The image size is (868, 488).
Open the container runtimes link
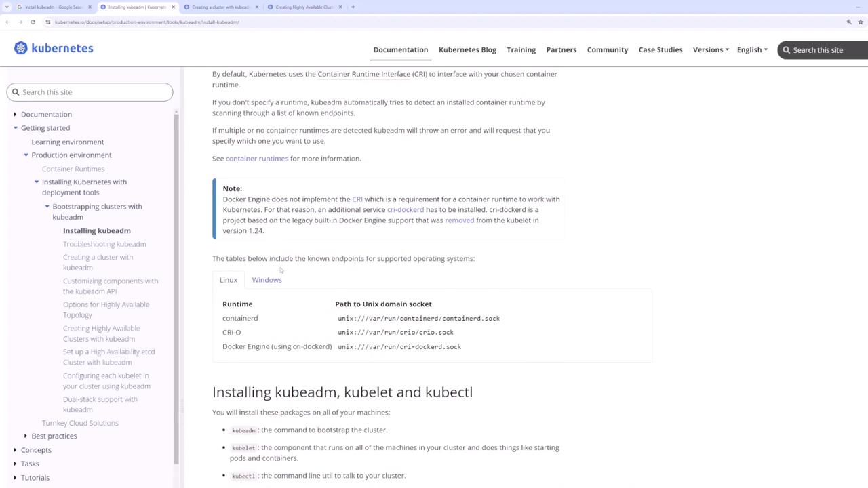tap(257, 158)
